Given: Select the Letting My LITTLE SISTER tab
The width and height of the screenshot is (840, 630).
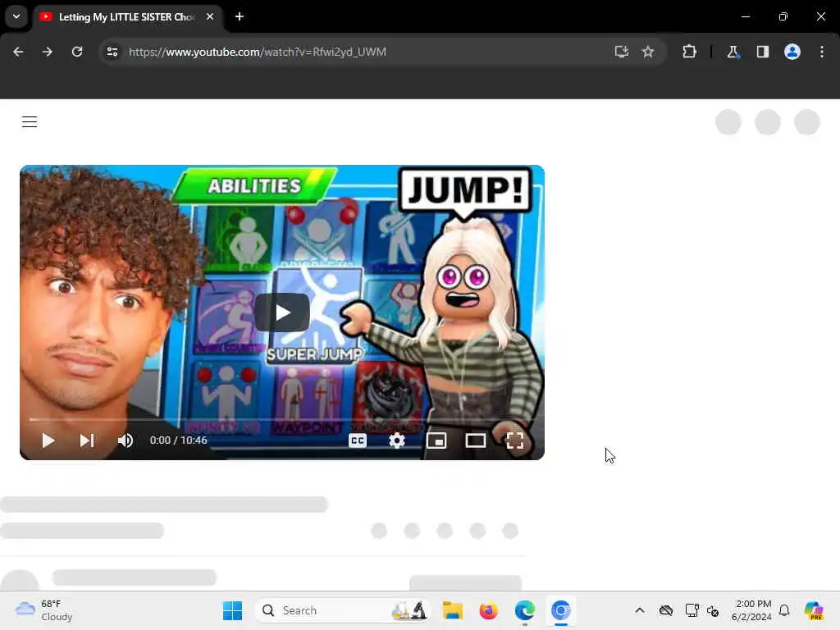Looking at the screenshot, I should 127,16.
